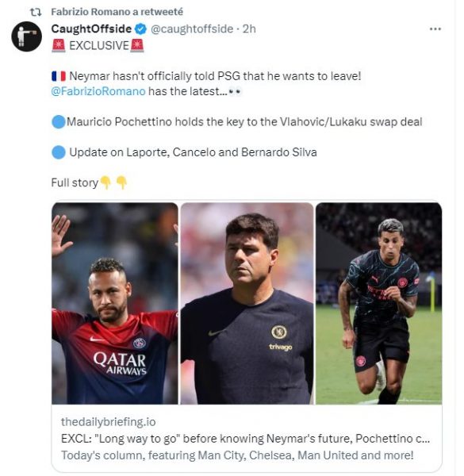Image resolution: width=464 pixels, height=476 pixels.
Task: Click blue circle beside Laporte update line
Action: point(59,152)
